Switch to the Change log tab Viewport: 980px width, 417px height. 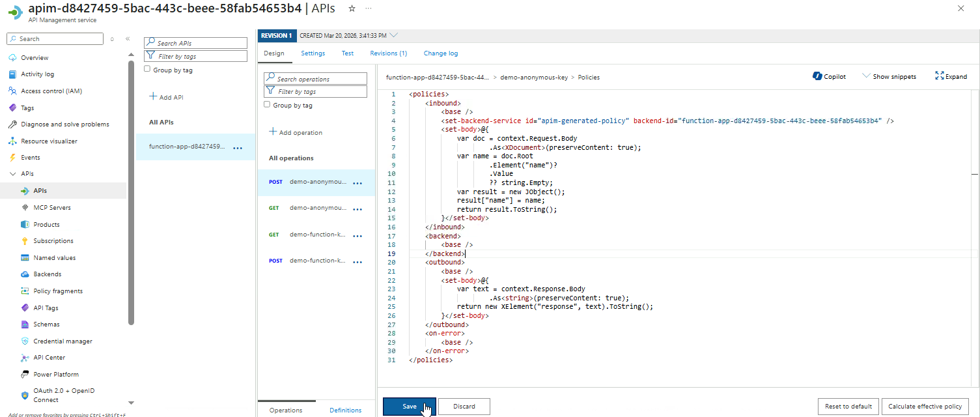440,53
